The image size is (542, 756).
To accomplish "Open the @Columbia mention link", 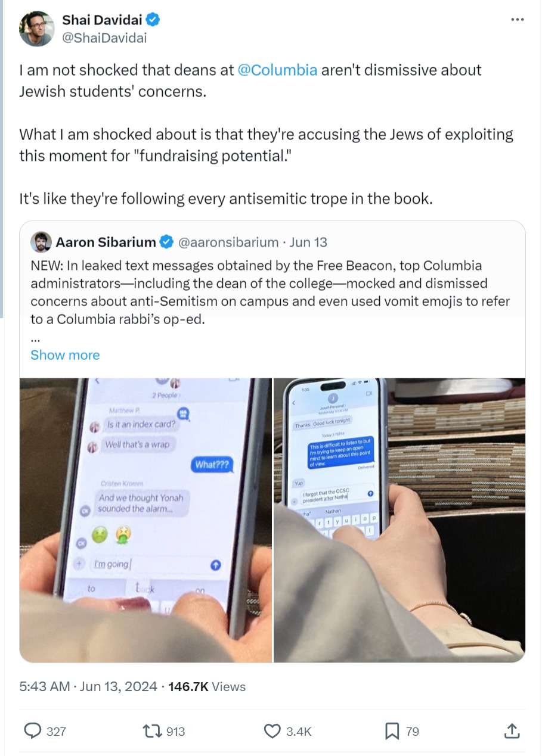I will click(x=277, y=70).
